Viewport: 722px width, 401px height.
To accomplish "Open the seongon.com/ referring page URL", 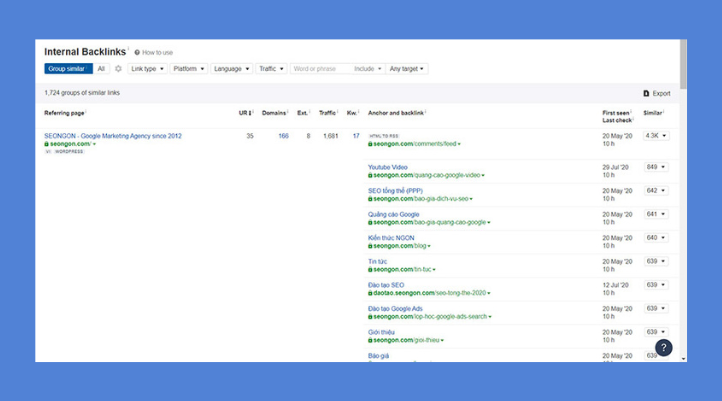I will 70,144.
